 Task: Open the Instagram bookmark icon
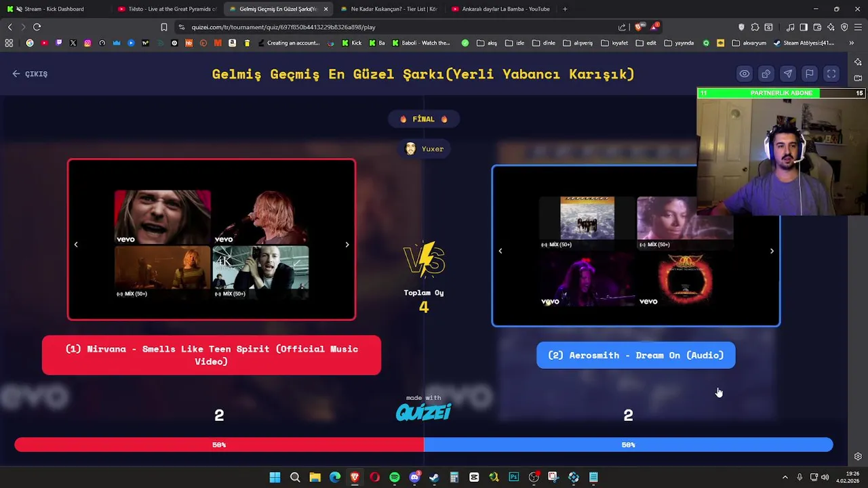point(87,43)
